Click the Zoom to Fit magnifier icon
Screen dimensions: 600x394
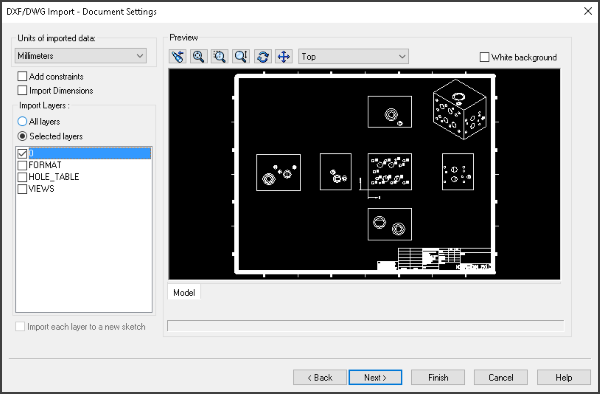[199, 57]
